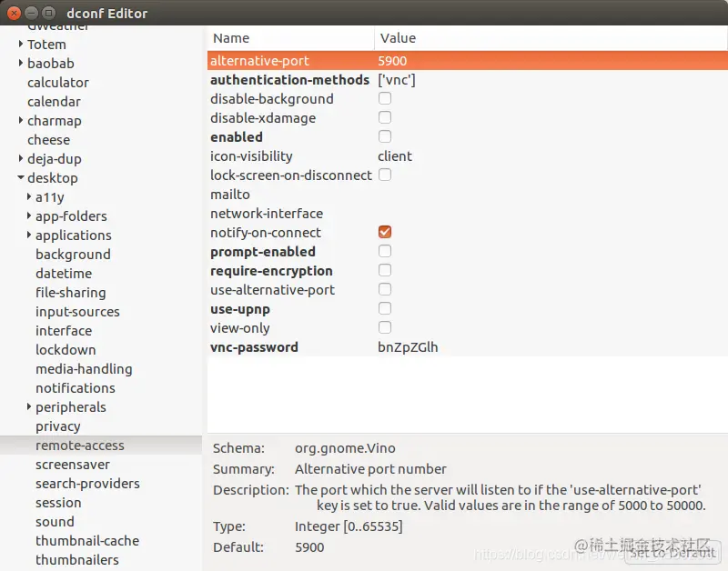
Task: Collapse the desktop tree node arrow
Action: (x=20, y=177)
